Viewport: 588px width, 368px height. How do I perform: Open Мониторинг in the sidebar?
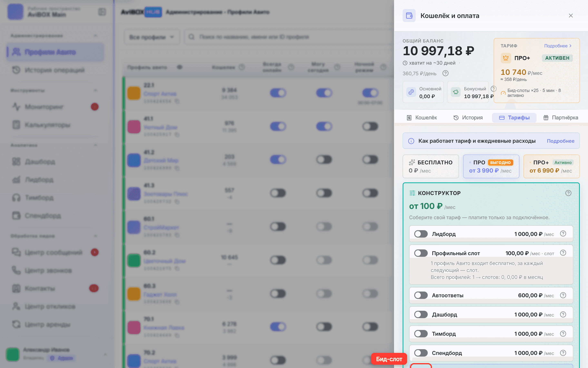click(x=55, y=107)
